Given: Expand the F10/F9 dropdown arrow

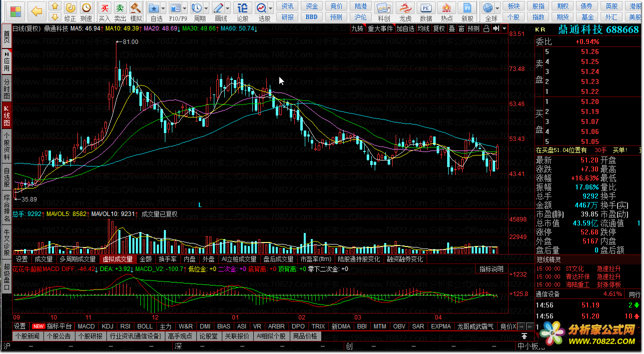Looking at the screenshot, I should click(184, 8).
